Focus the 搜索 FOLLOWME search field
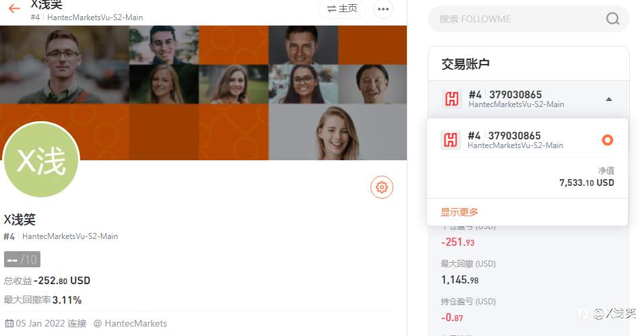644x336 pixels. click(529, 19)
